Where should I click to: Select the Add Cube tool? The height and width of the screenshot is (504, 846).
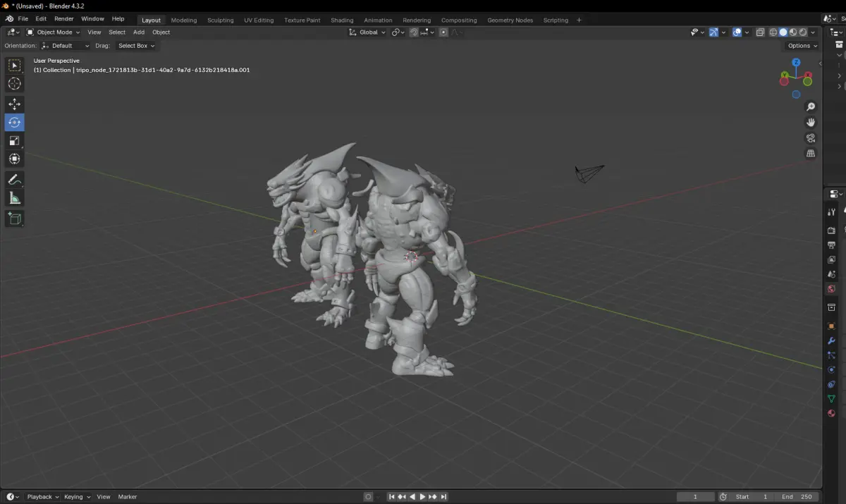pyautogui.click(x=14, y=219)
